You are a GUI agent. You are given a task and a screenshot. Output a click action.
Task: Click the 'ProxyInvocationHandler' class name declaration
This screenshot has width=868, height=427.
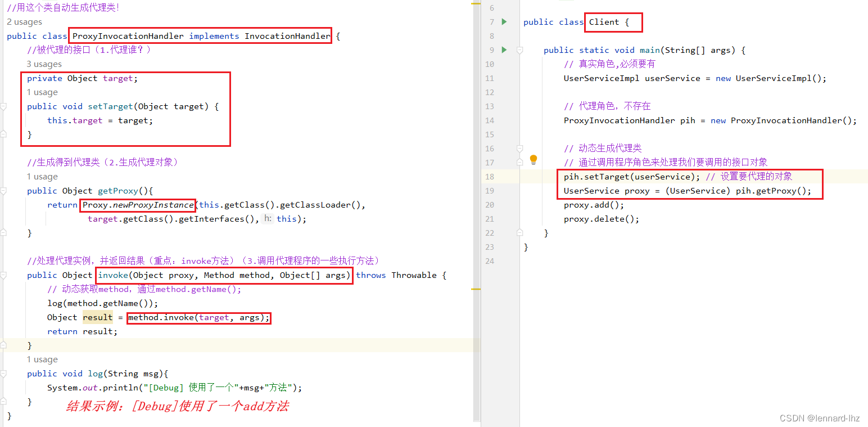click(128, 36)
